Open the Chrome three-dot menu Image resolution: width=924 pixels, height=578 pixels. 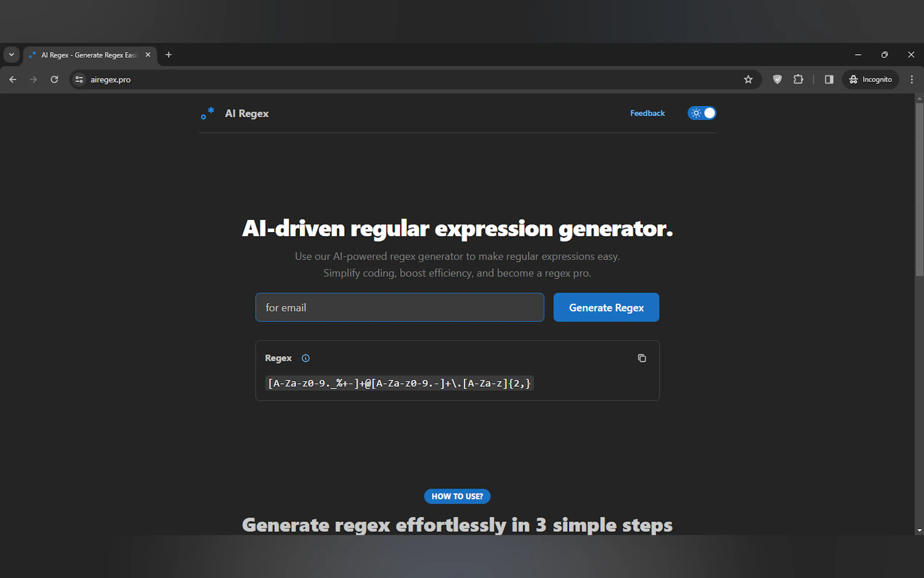point(911,79)
